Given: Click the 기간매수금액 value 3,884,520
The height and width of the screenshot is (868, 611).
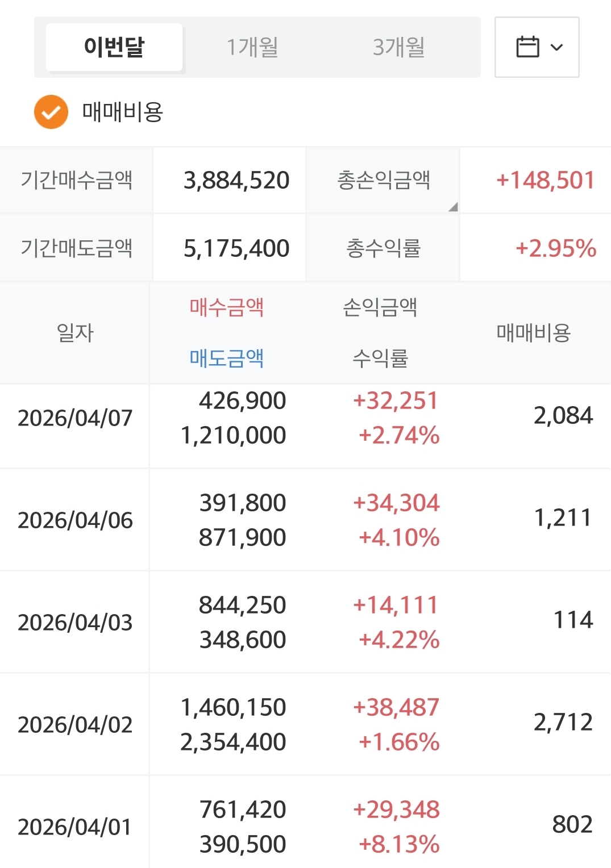Looking at the screenshot, I should (x=236, y=181).
